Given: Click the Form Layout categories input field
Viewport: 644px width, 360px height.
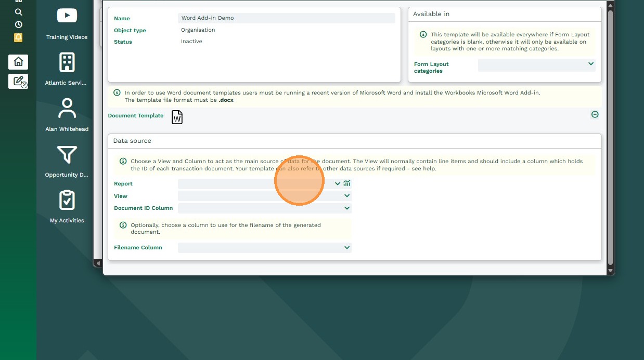Looking at the screenshot, I should [x=536, y=65].
